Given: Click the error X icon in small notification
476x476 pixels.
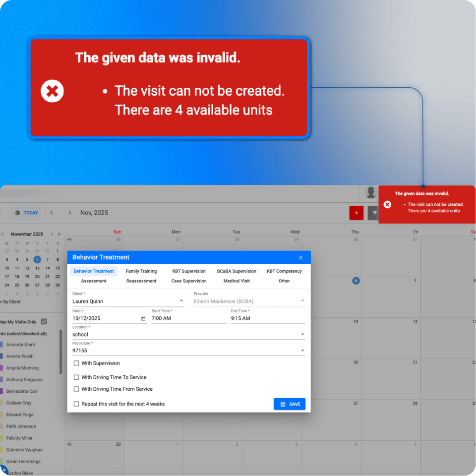Looking at the screenshot, I should point(387,204).
